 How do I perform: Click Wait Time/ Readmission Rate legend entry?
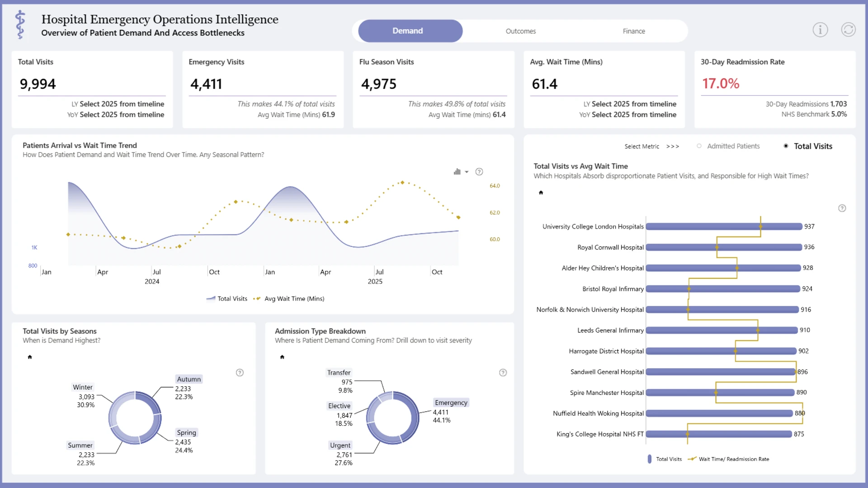click(728, 459)
